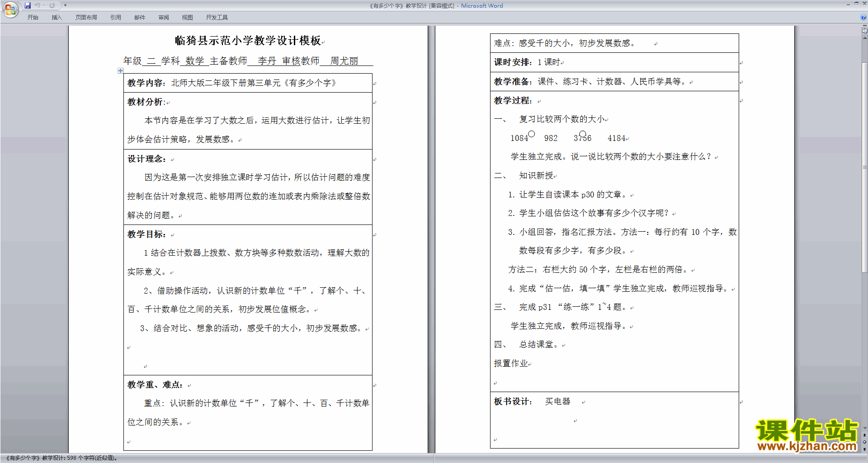Click the 教学过程 heading
This screenshot has height=463, width=868.
(x=513, y=101)
